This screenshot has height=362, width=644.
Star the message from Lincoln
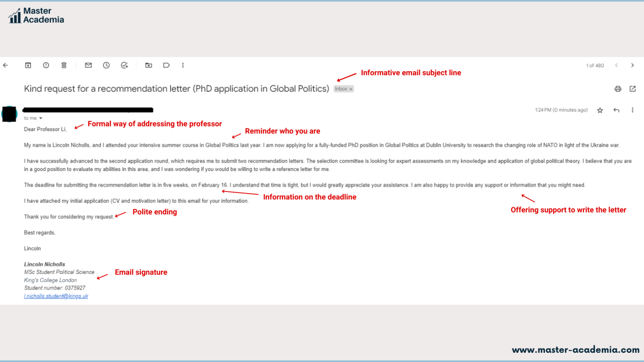[x=600, y=110]
